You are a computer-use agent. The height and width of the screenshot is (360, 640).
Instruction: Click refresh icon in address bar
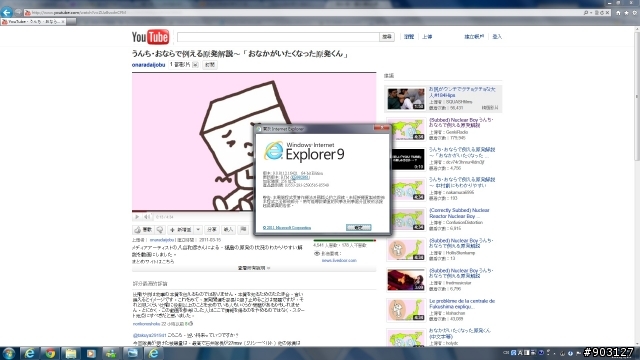(x=601, y=13)
